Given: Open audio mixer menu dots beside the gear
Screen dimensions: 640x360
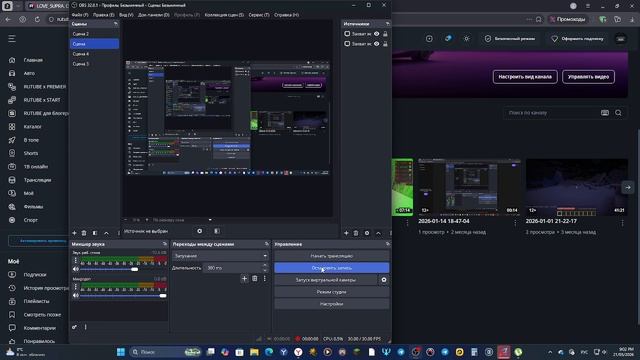Looking at the screenshot, I should [x=85, y=327].
